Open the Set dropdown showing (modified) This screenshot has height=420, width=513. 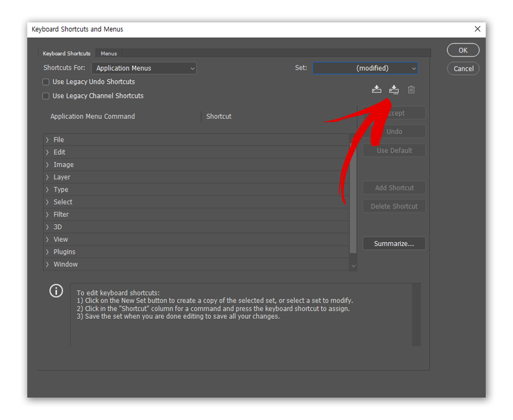(x=365, y=68)
